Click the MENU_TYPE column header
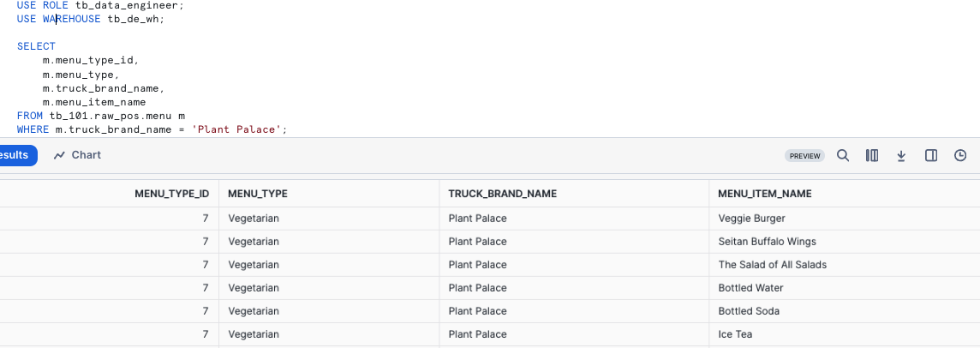This screenshot has width=980, height=348. coord(258,194)
